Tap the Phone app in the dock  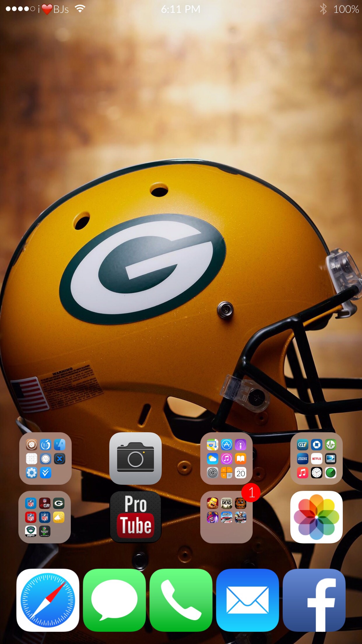click(181, 600)
